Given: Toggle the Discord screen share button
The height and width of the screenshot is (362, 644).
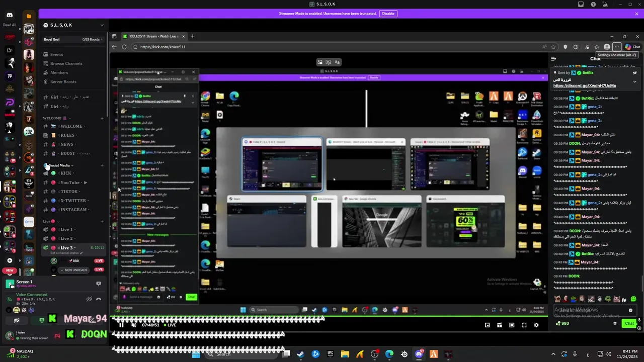Looking at the screenshot, I should click(x=42, y=320).
